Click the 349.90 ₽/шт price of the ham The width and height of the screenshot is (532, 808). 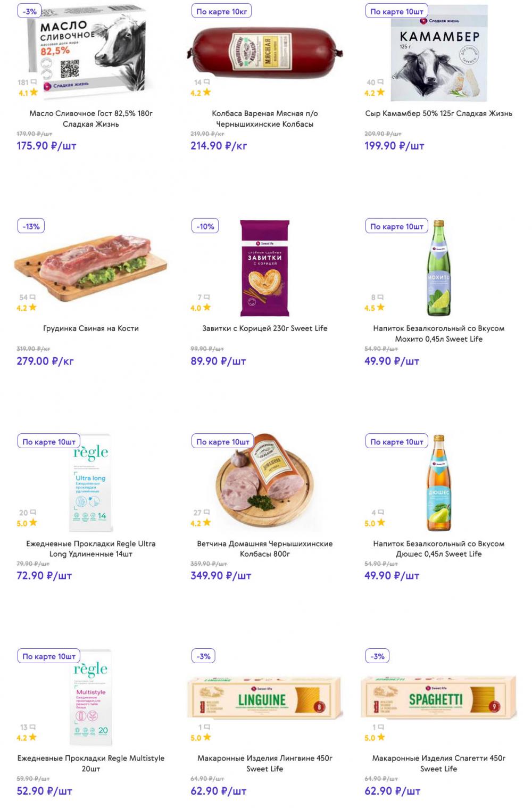(x=221, y=576)
